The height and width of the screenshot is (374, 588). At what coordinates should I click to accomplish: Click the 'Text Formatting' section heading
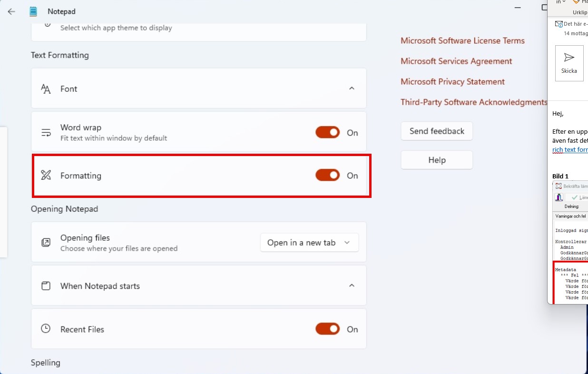pyautogui.click(x=60, y=55)
